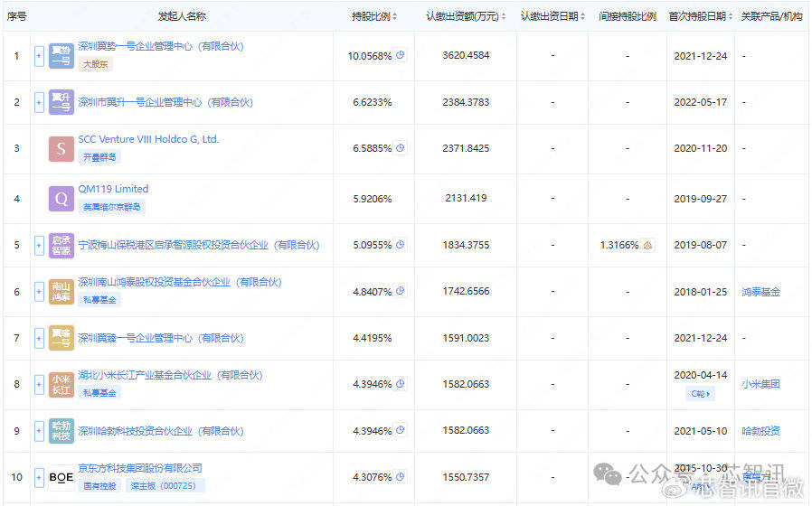812x506 pixels.
Task: Open 宁波梅山保税港区启承智源 company link
Action: point(199,245)
